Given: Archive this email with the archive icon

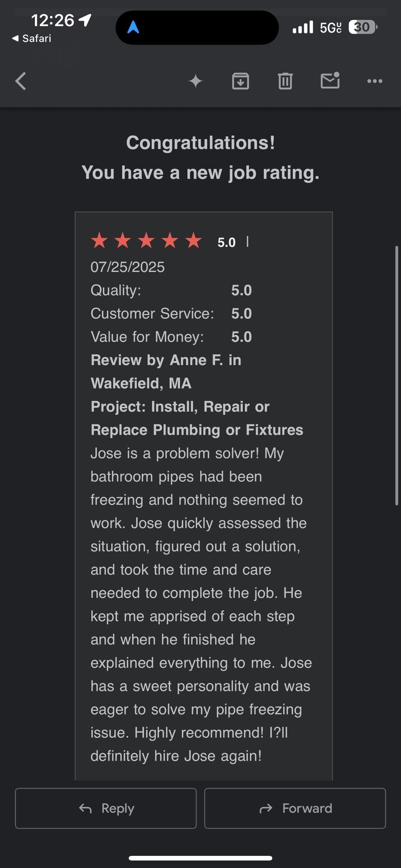Looking at the screenshot, I should [x=240, y=81].
